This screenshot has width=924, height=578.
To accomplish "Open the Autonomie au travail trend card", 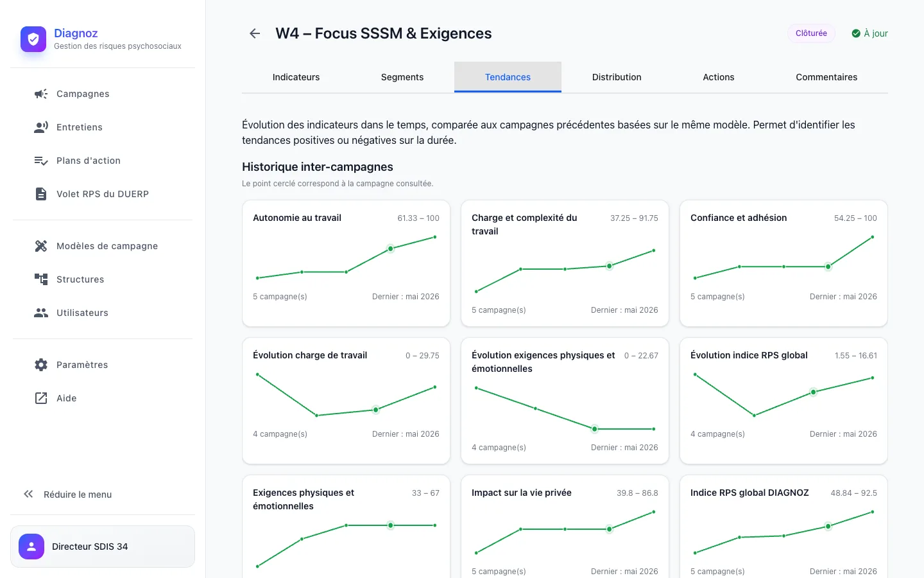I will tap(346, 263).
